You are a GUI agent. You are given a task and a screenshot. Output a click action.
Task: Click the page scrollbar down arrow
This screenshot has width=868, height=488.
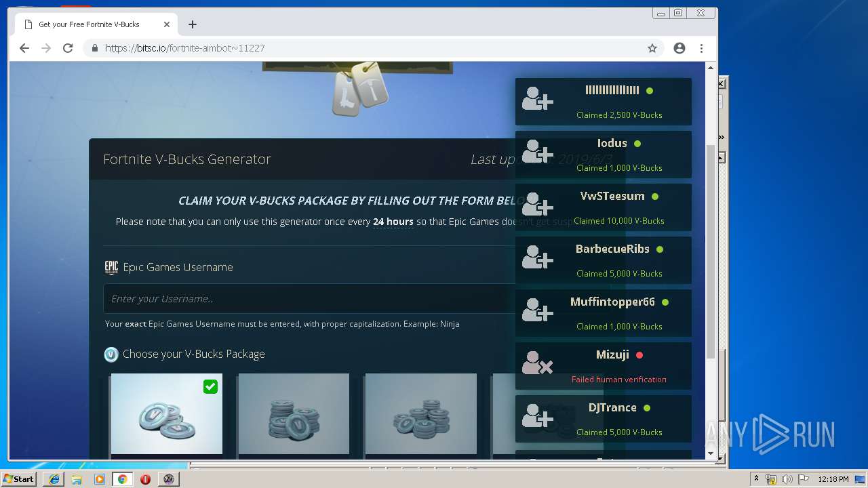point(711,453)
